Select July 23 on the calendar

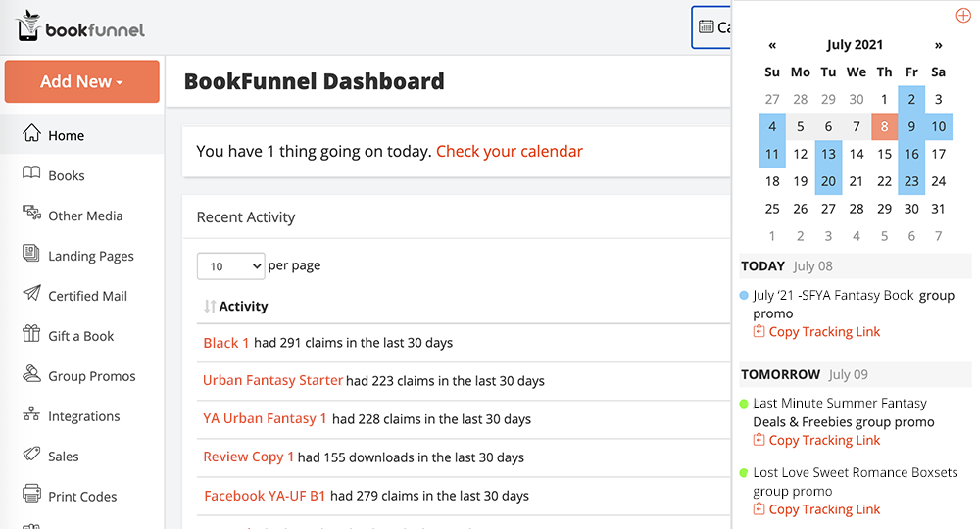pos(911,182)
